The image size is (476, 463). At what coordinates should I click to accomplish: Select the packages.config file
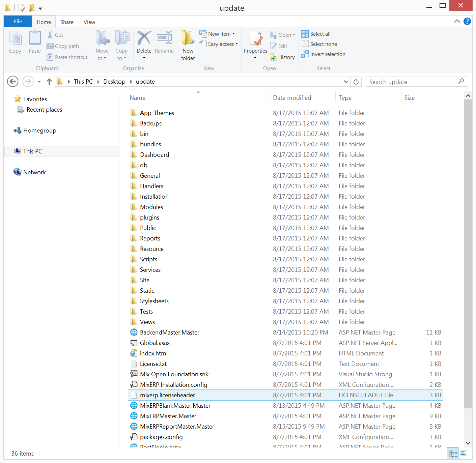coord(285,437)
